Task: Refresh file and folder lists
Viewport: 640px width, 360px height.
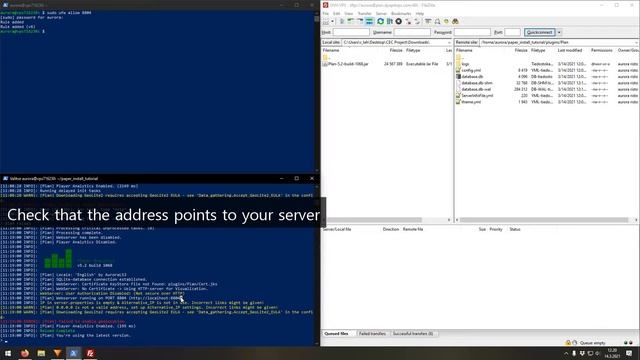Action: [x=380, y=21]
